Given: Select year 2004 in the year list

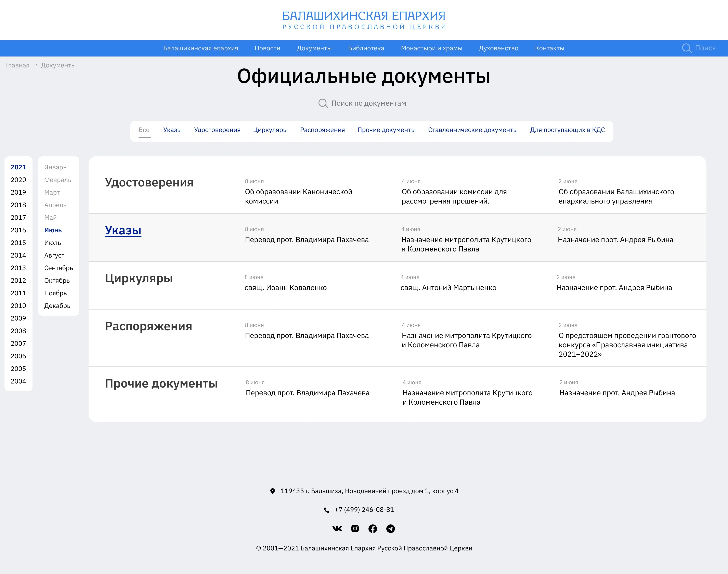Looking at the screenshot, I should [18, 381].
